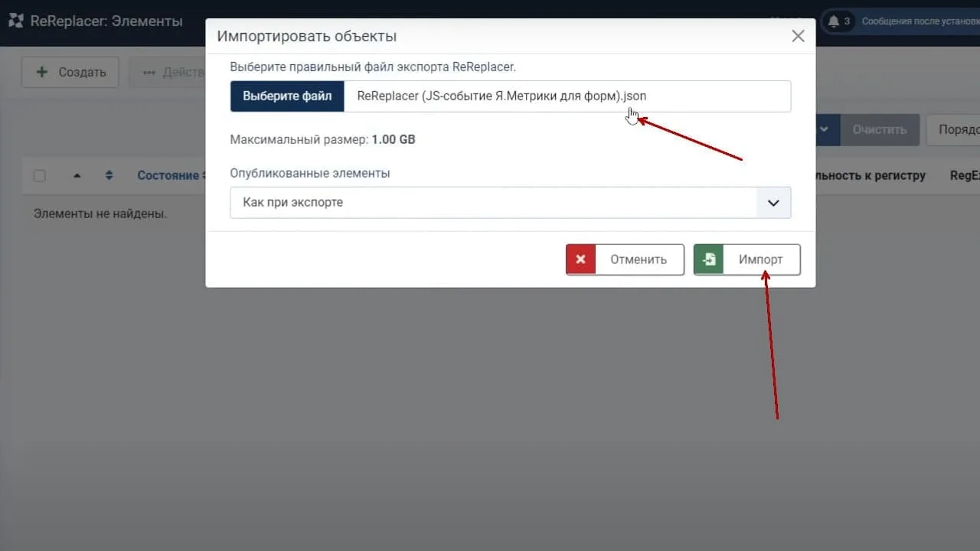Click the Опубликованные элементы label
The height and width of the screenshot is (551, 980).
click(x=310, y=173)
